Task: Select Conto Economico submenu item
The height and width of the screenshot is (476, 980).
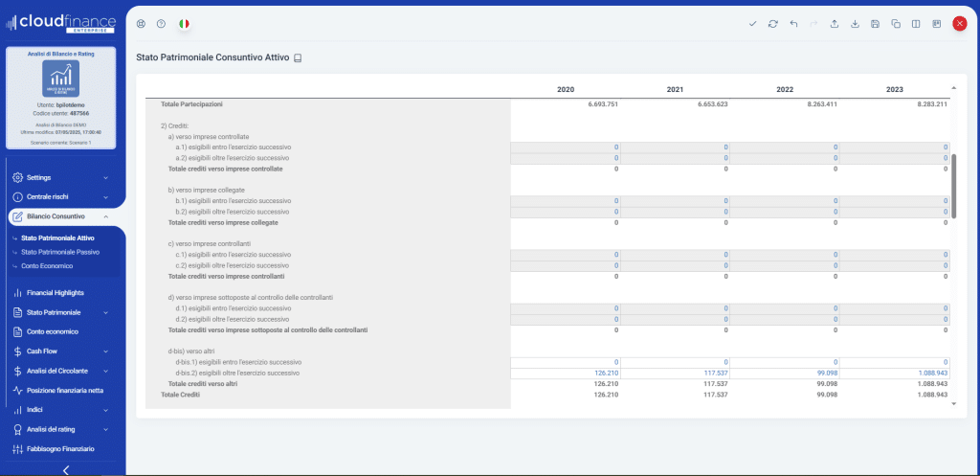Action: click(x=47, y=266)
